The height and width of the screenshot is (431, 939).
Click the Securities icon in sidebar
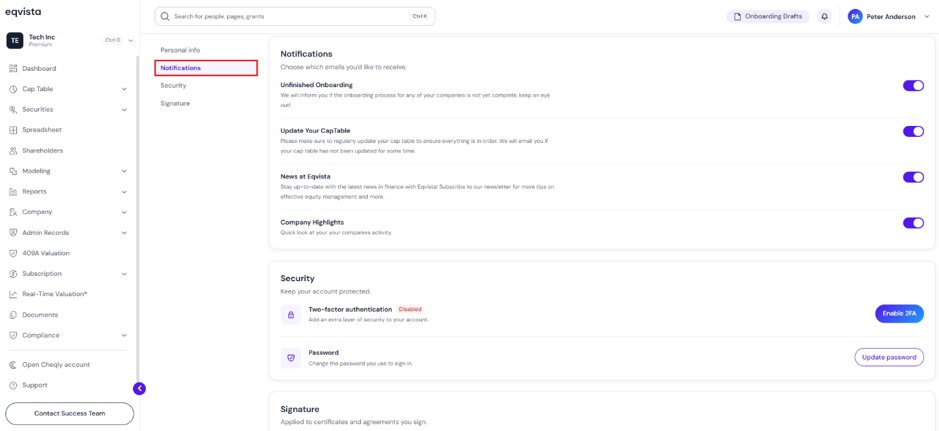(x=13, y=110)
